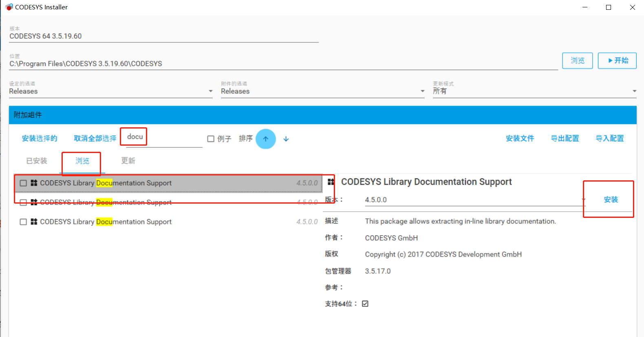Click the 排序 sort label
Image resolution: width=644 pixels, height=337 pixels.
pyautogui.click(x=246, y=138)
